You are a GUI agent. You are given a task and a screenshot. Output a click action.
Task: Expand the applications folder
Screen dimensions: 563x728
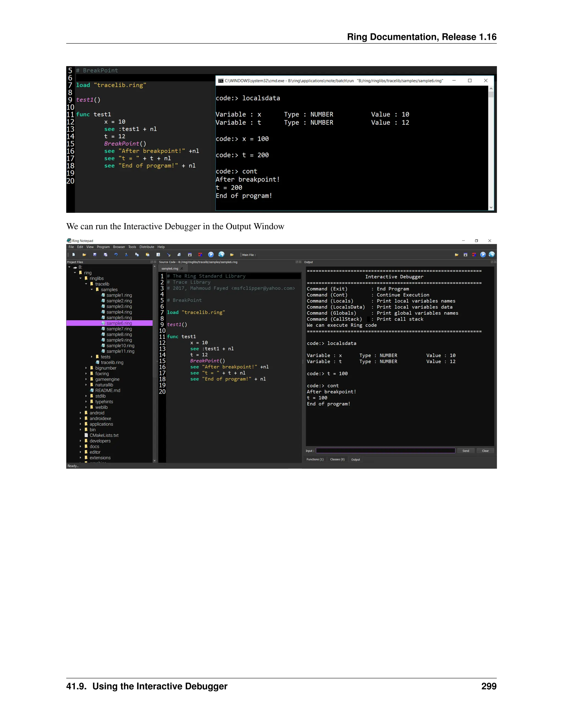click(x=80, y=424)
